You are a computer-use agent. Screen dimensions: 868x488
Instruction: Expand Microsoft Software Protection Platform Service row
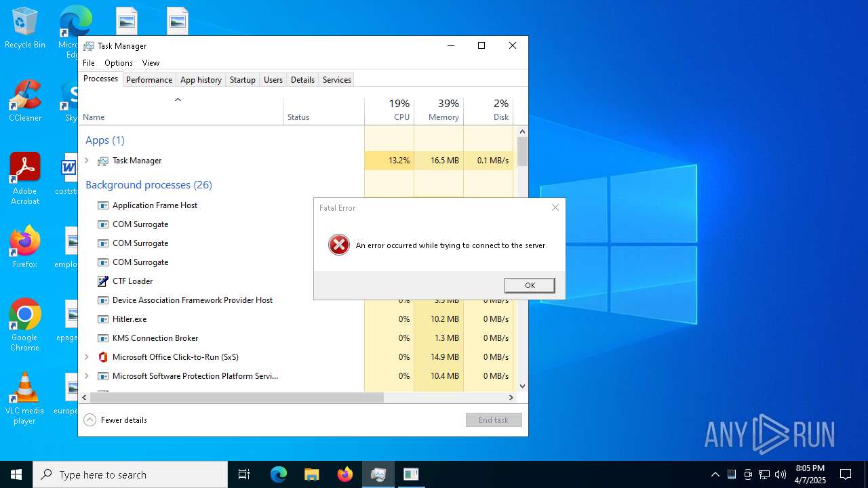point(87,376)
